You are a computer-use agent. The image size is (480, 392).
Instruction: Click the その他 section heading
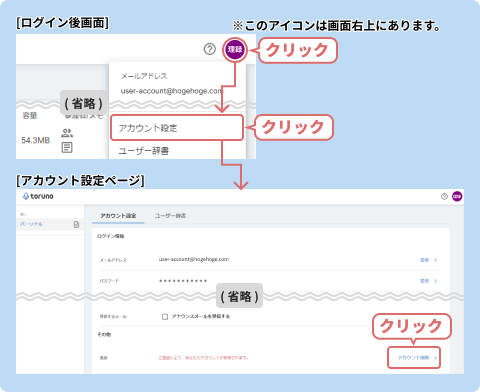104,334
